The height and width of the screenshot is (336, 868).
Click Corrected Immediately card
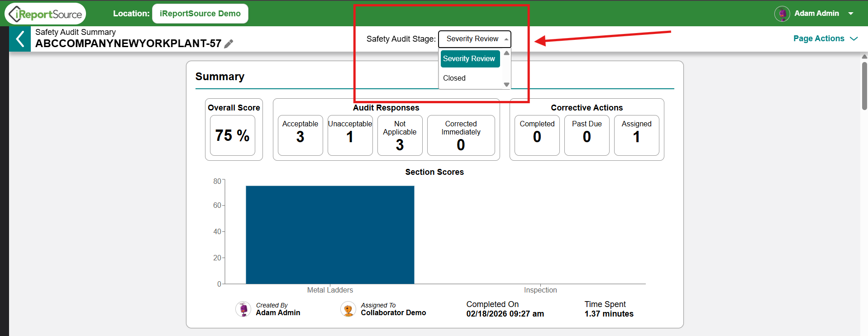coord(461,135)
